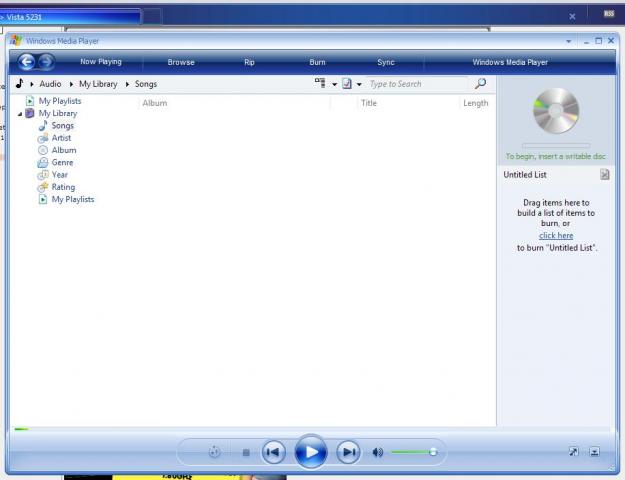
Task: Skip to the next track
Action: tap(348, 452)
